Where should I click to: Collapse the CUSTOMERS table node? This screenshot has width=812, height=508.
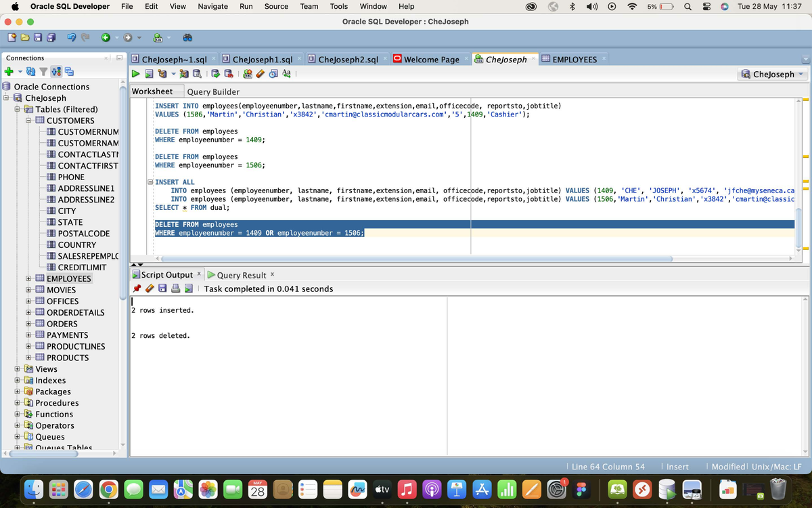(28, 121)
